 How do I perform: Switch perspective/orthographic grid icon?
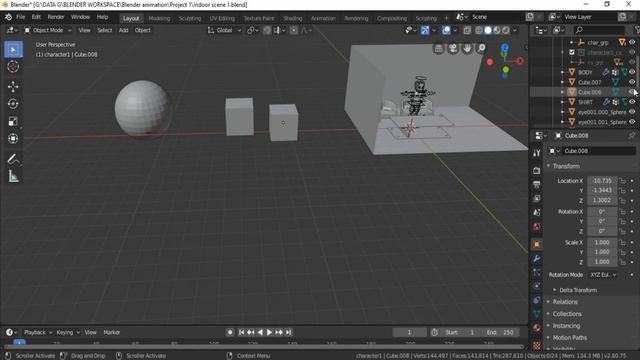pyautogui.click(x=439, y=48)
